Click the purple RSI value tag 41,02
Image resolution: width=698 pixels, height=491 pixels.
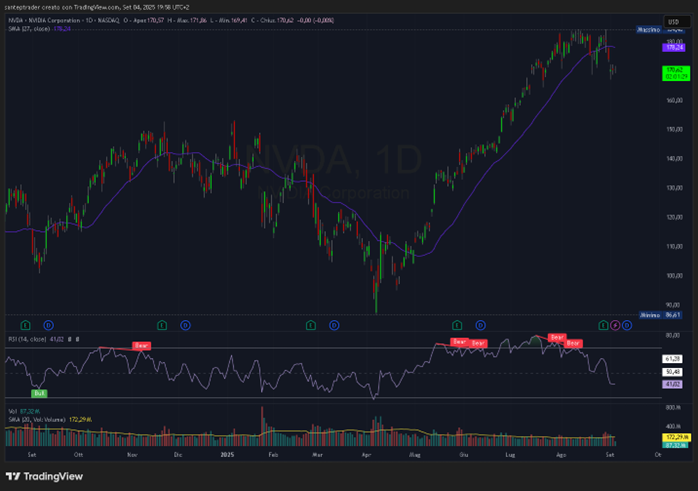pos(672,384)
